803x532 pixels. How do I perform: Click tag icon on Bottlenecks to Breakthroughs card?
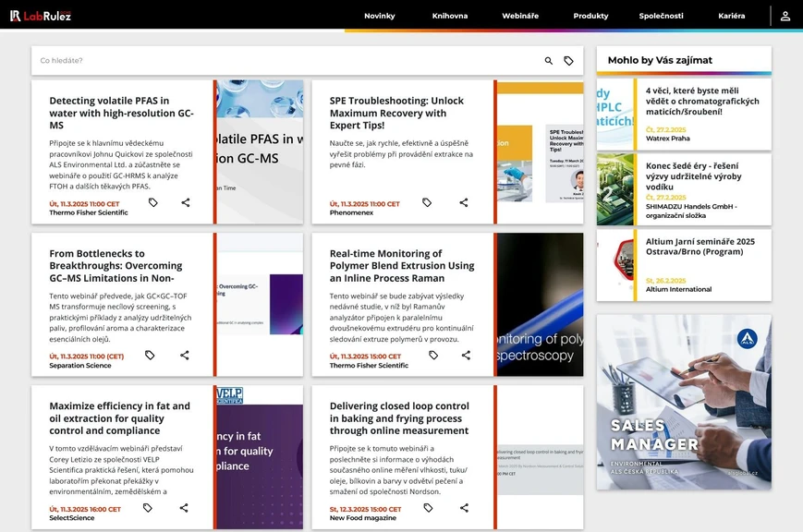tap(150, 355)
